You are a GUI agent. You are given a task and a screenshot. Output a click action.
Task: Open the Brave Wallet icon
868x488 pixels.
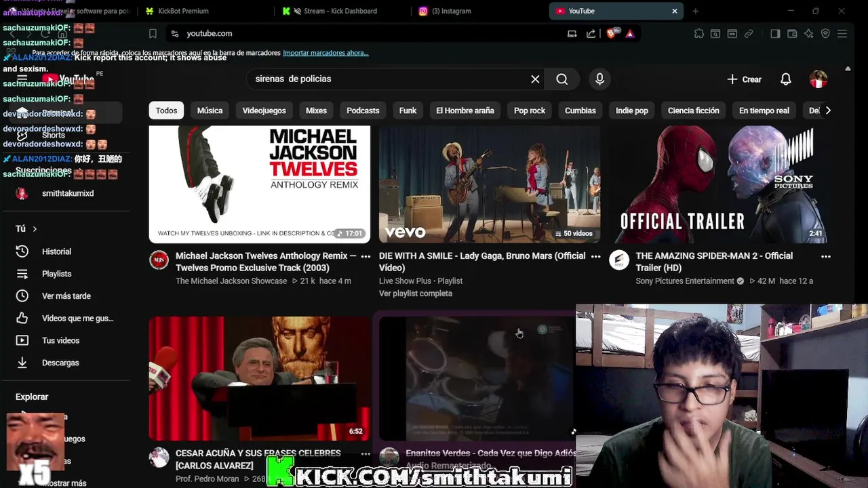792,33
